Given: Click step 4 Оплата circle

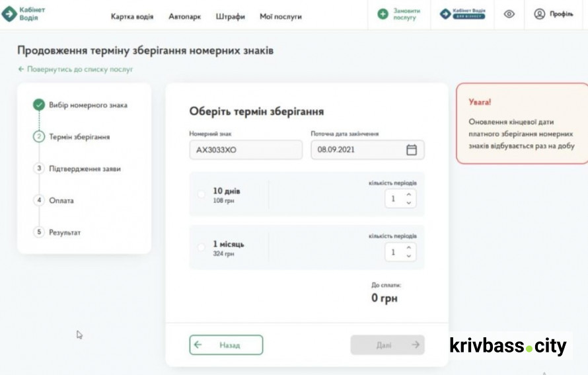Looking at the screenshot, I should tap(39, 200).
